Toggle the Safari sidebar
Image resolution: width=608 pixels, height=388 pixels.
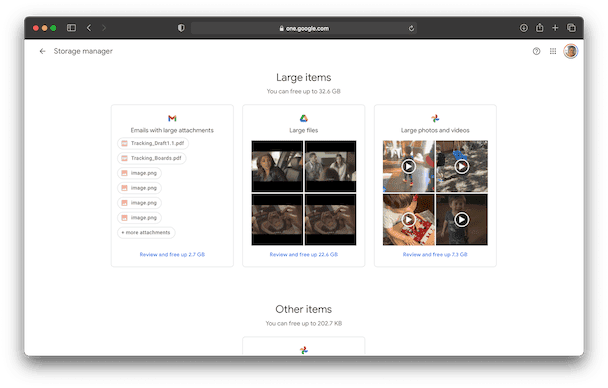[71, 28]
